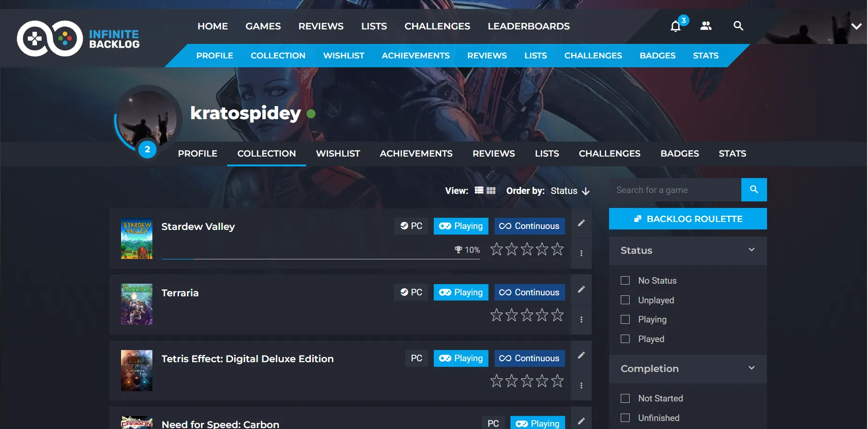Image resolution: width=868 pixels, height=429 pixels.
Task: Enable the Unplayed status filter
Action: coord(625,300)
